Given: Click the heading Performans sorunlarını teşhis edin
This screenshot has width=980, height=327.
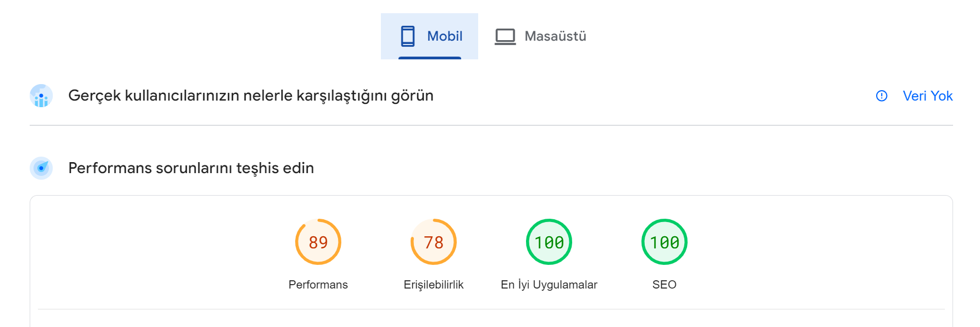Looking at the screenshot, I should [191, 168].
